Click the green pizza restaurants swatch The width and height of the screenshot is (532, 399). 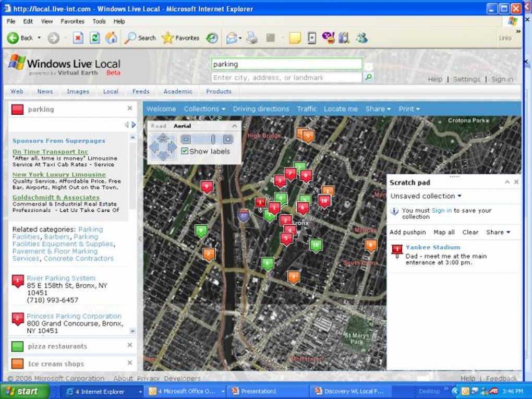(17, 346)
